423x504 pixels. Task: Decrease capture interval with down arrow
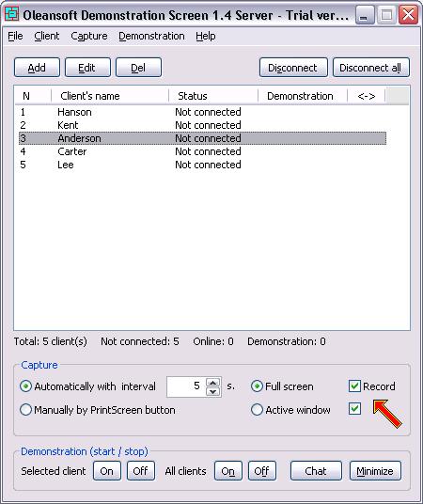pos(212,391)
